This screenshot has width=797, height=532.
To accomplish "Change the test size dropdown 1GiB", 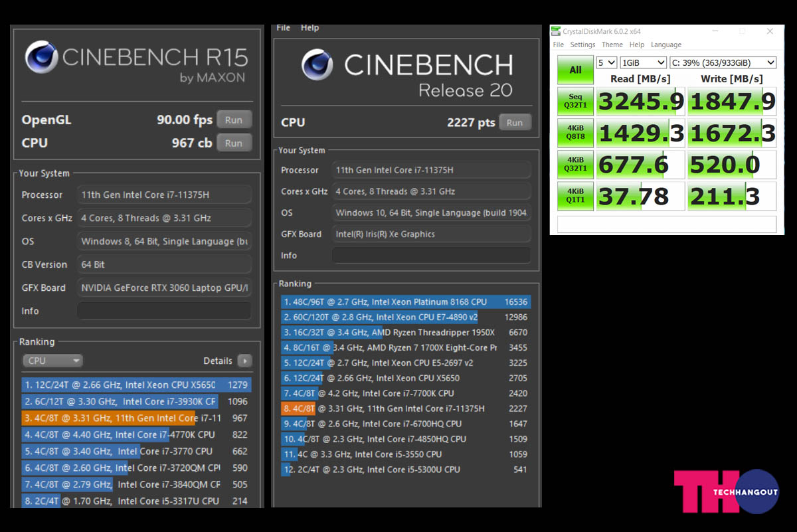I will (x=643, y=62).
